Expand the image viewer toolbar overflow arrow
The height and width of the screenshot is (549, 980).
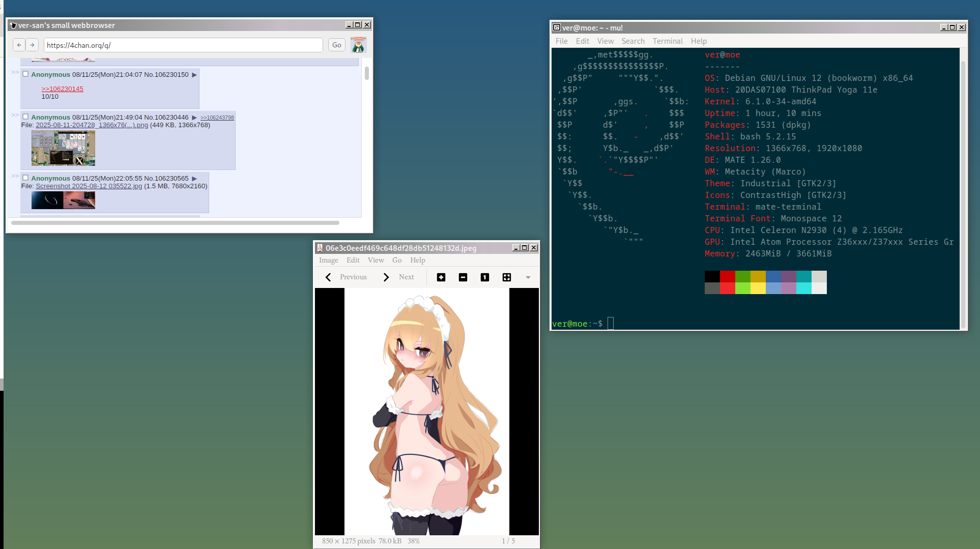click(x=528, y=277)
